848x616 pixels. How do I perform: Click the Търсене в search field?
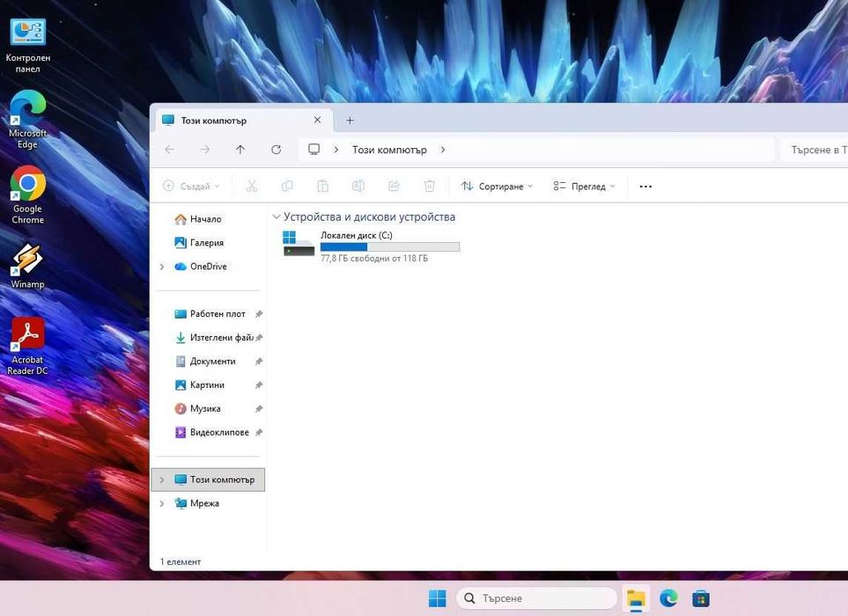coord(814,150)
